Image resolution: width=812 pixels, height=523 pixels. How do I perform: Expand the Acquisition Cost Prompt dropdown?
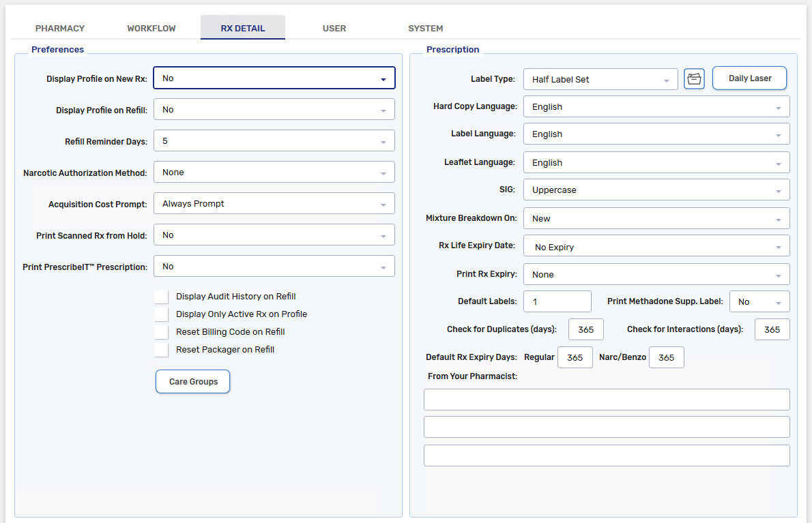click(x=274, y=204)
